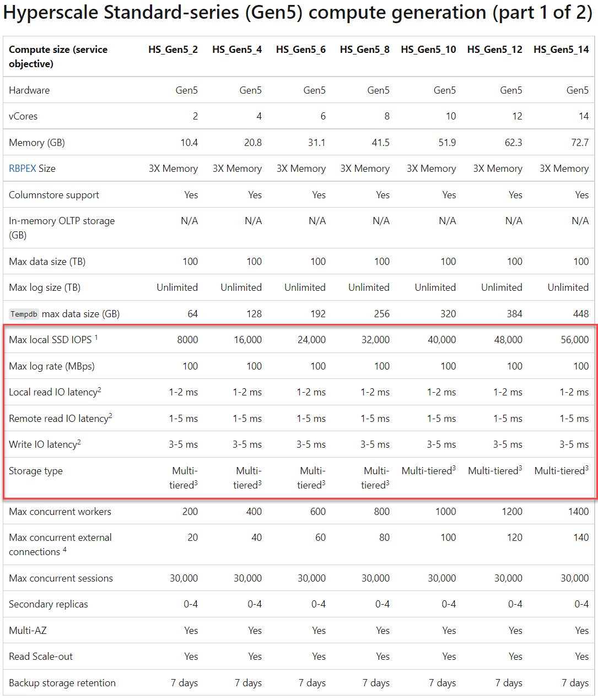Click the concurrent workers value 400
The height and width of the screenshot is (700, 598).
point(254,512)
